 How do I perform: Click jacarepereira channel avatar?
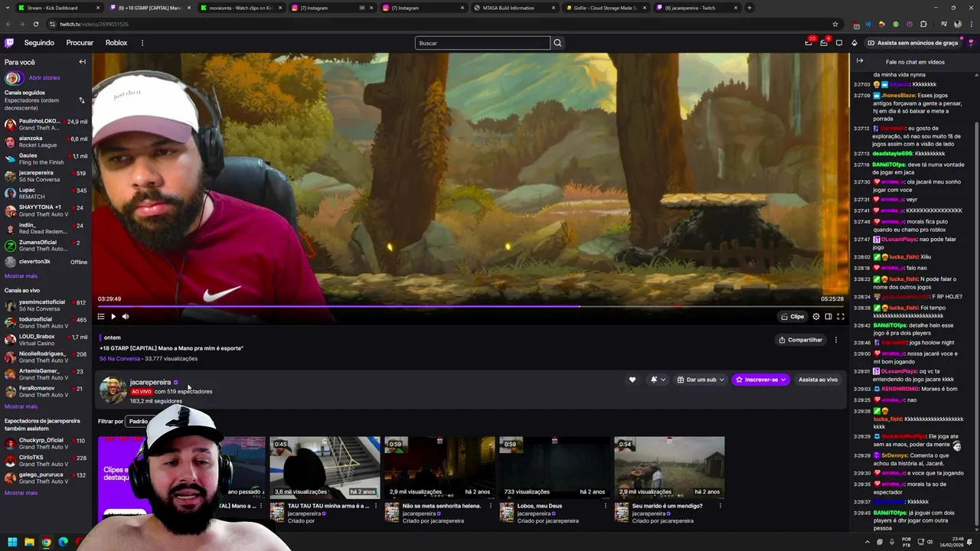pos(113,390)
